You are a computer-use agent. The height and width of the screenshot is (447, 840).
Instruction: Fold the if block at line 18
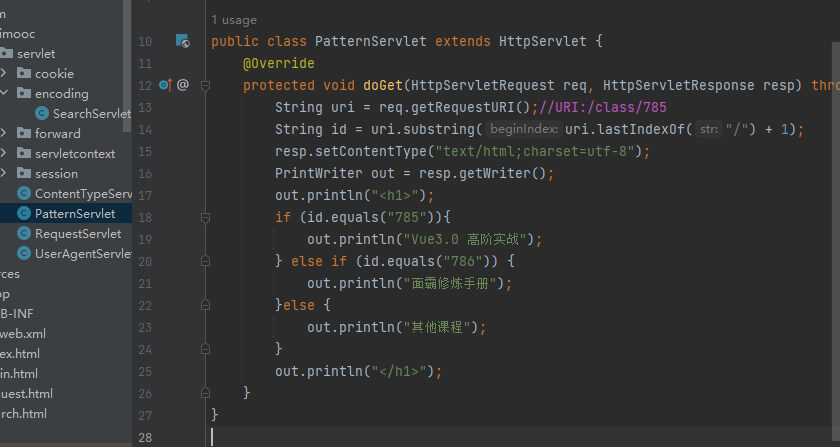click(x=205, y=217)
